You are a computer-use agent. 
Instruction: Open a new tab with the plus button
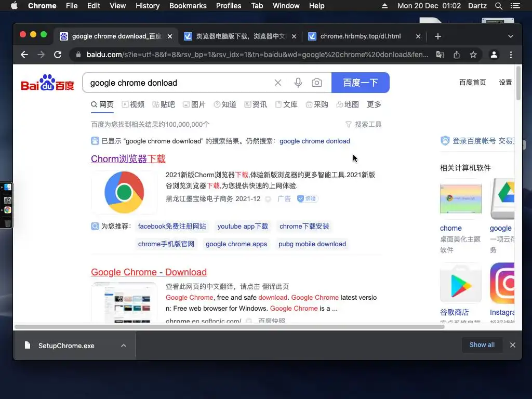pyautogui.click(x=437, y=36)
